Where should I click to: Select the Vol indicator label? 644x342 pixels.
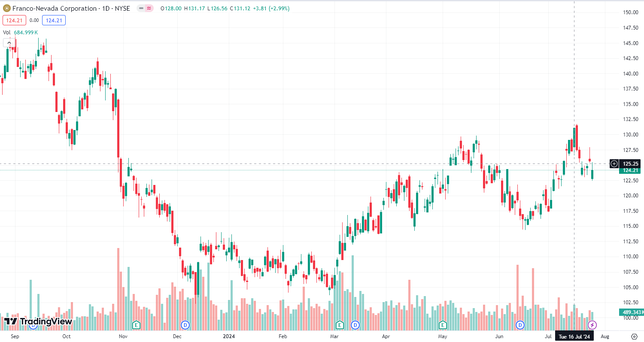(7, 32)
